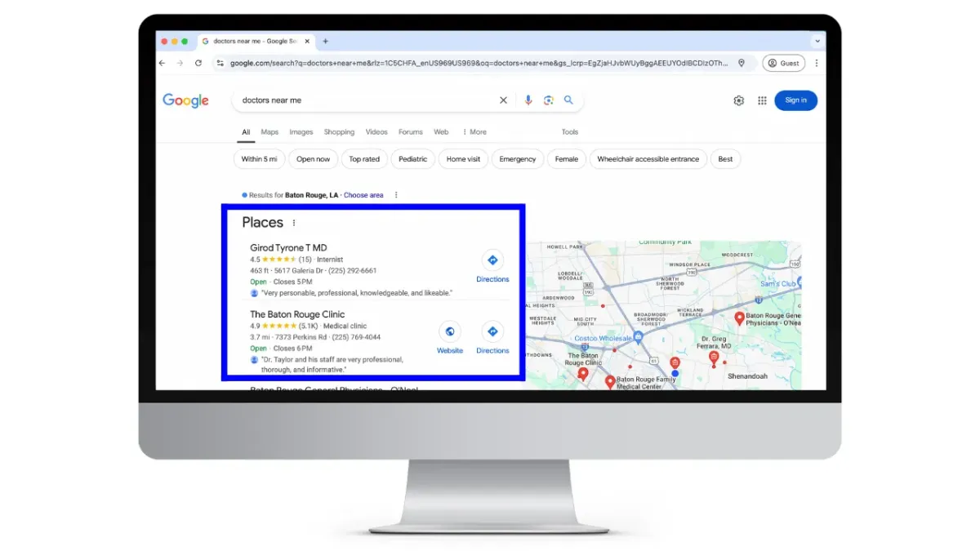Viewport: 980px width, 551px height.
Task: Click the blue Sign in button
Action: [795, 100]
